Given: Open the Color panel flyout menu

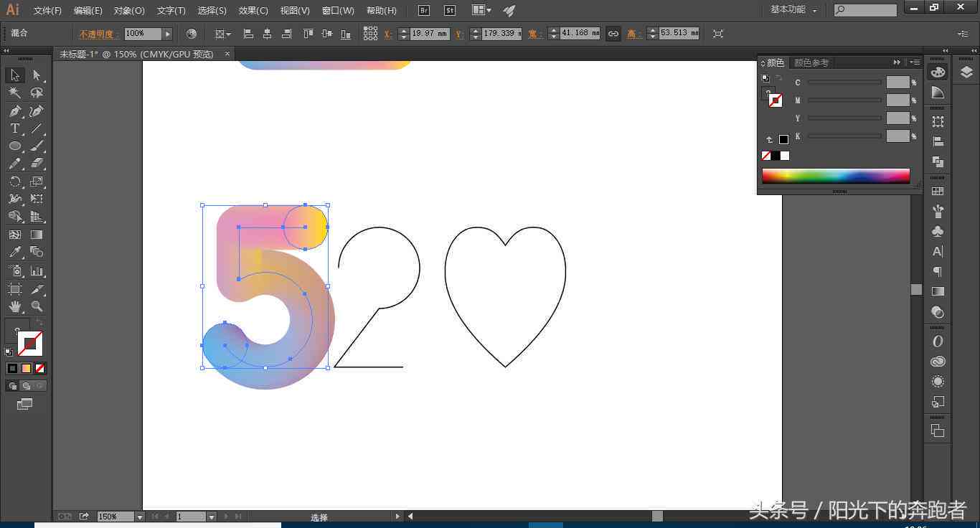Looking at the screenshot, I should coord(915,62).
